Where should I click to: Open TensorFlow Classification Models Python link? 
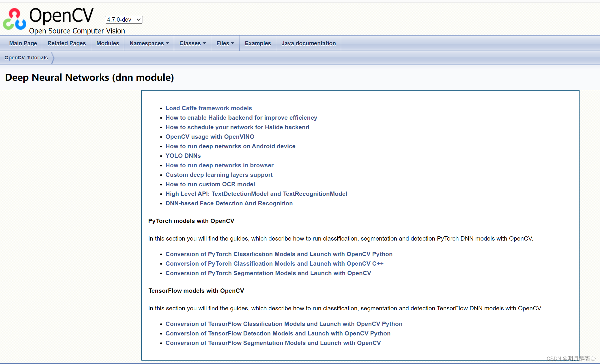click(x=284, y=324)
